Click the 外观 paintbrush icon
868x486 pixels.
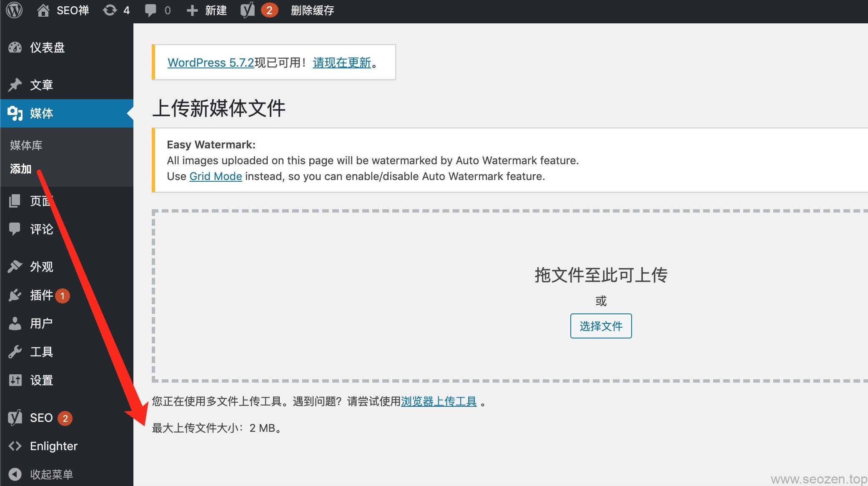pyautogui.click(x=15, y=266)
